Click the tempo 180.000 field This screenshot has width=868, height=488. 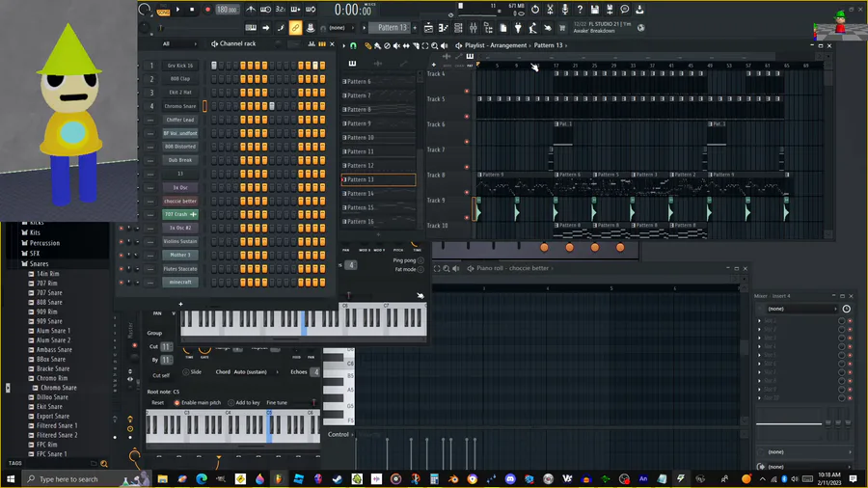(227, 10)
